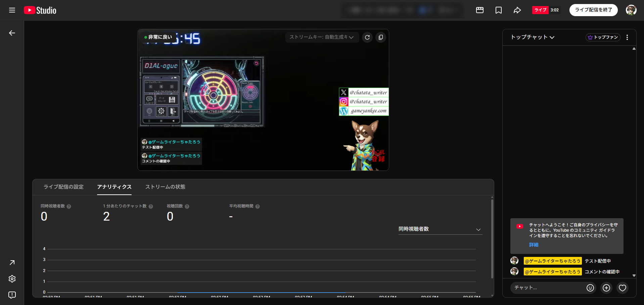Click help icon next to 視聴回数
Image resolution: width=644 pixels, height=305 pixels.
(x=187, y=206)
